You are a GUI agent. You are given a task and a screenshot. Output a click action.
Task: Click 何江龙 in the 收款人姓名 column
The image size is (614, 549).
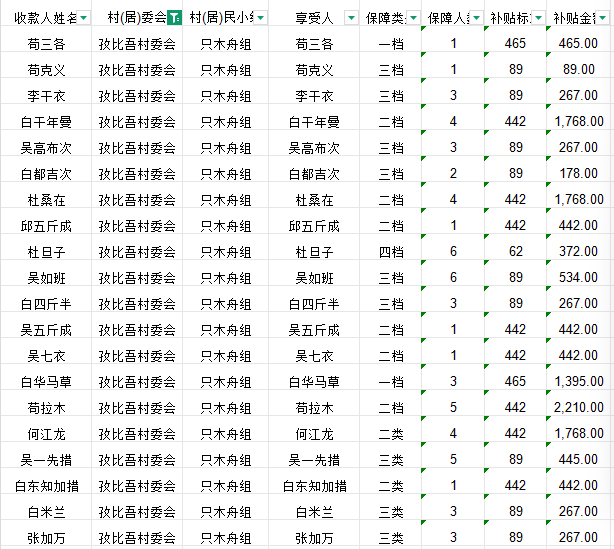tap(47, 434)
